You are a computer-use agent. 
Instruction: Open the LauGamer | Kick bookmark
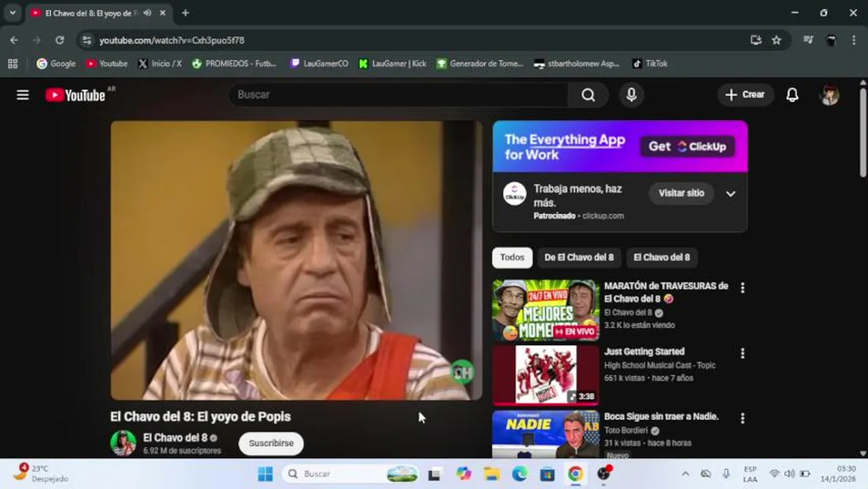coord(393,63)
